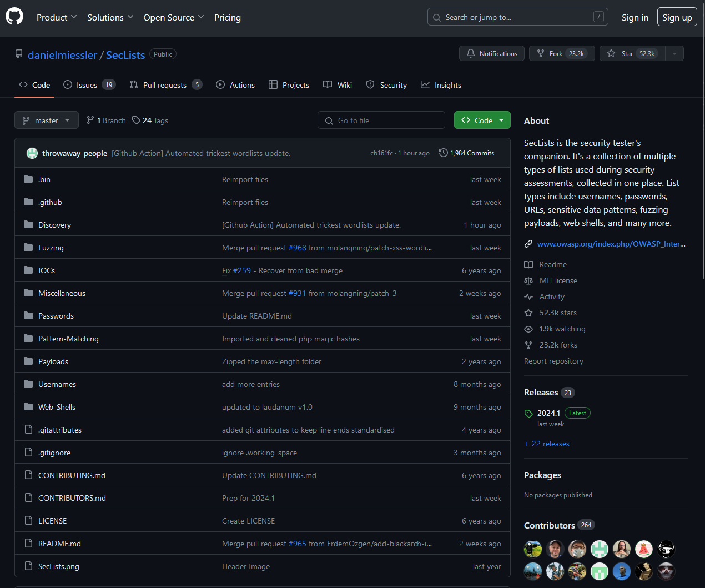Screen dimensions: 705x588
Task: Star the SecLists repository
Action: pos(633,53)
